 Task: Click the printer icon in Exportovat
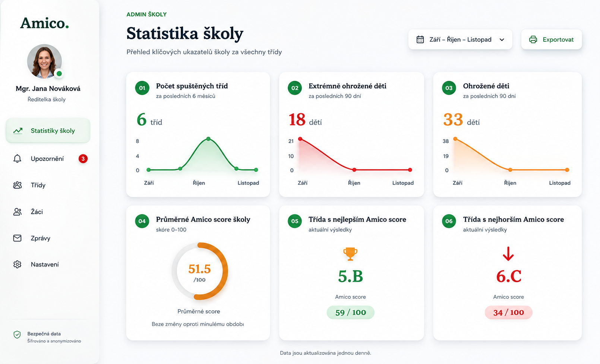[x=533, y=39]
